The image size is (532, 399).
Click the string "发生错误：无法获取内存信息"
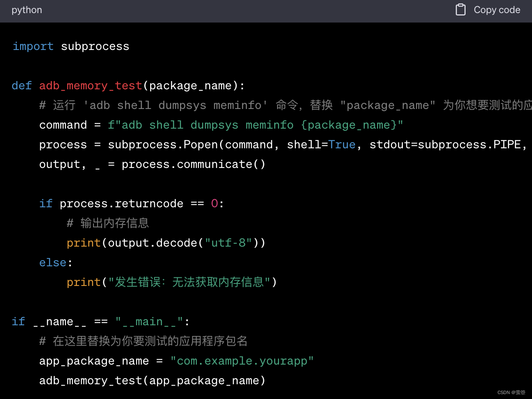click(x=189, y=282)
